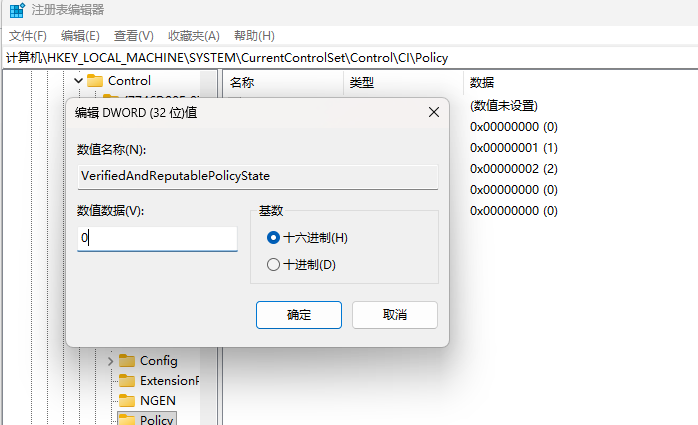Click the Registry Editor app icon in title bar
The height and width of the screenshot is (425, 698).
(x=17, y=10)
